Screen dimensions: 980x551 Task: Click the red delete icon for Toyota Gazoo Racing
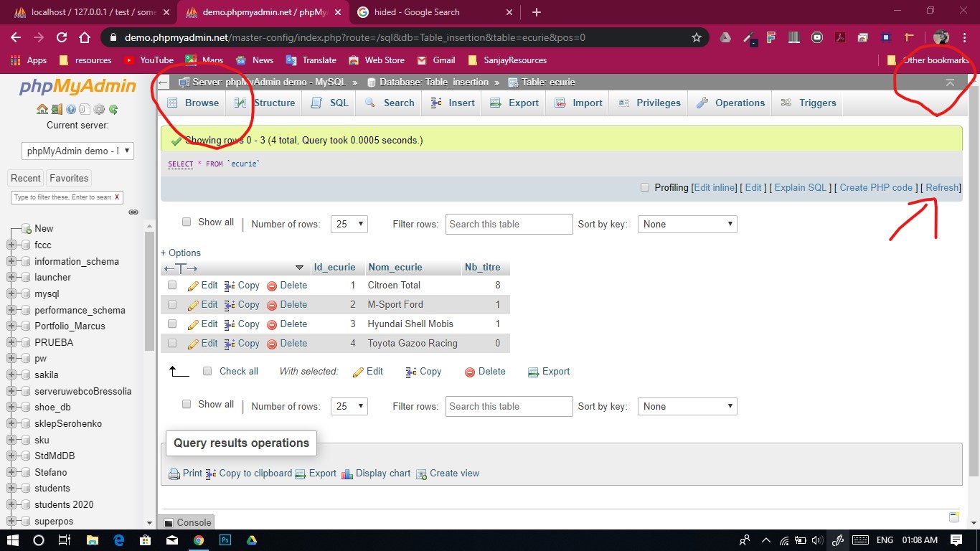[x=272, y=344]
